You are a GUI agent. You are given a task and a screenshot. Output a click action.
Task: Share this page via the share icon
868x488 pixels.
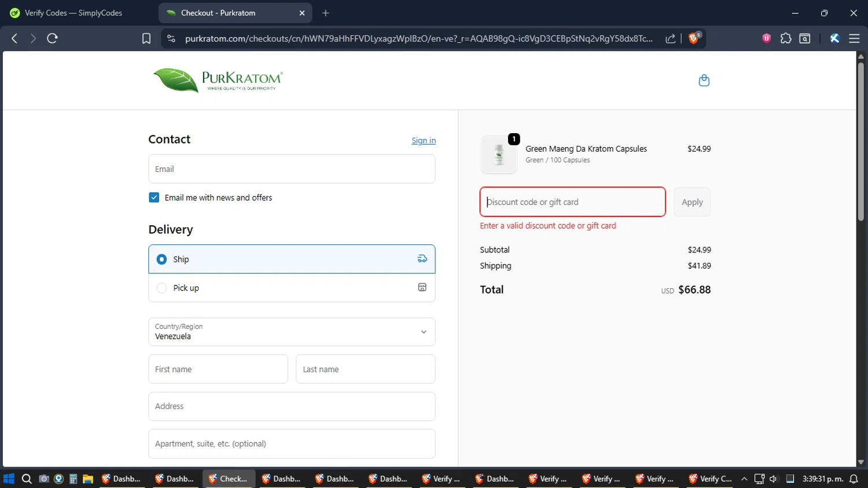pyautogui.click(x=670, y=38)
